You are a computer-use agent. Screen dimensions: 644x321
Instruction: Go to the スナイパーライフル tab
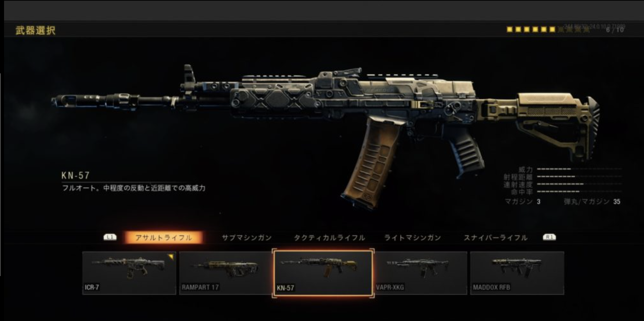click(496, 238)
